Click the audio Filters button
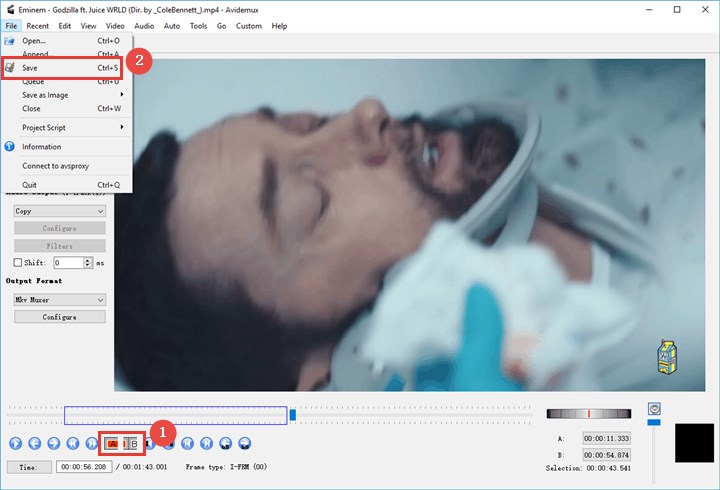The height and width of the screenshot is (490, 720). 60,246
